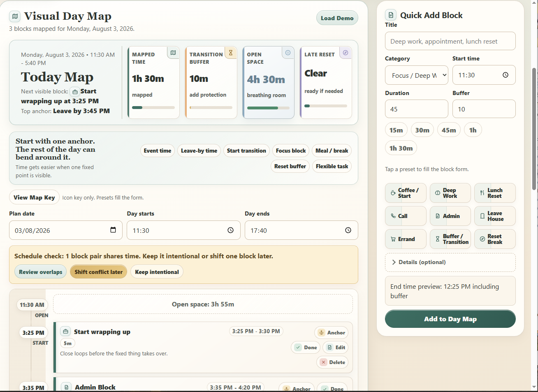Choose the Meal / break anchor chip
This screenshot has width=538, height=392.
pos(332,151)
